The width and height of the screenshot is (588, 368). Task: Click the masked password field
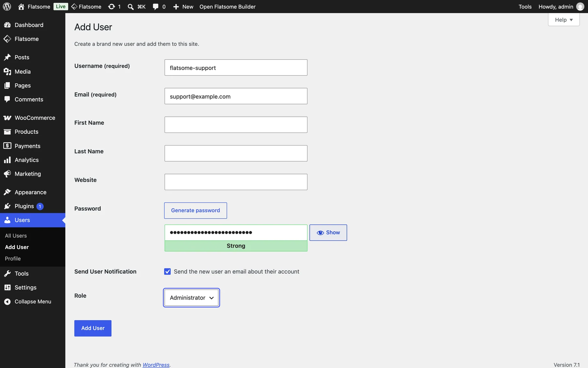236,233
